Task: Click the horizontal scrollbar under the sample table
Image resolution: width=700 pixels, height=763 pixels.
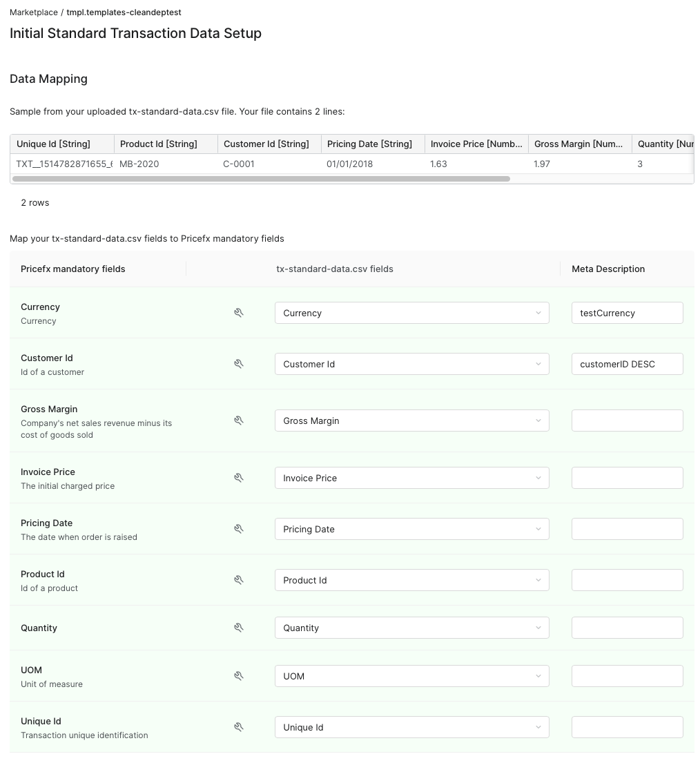Action: (262, 178)
